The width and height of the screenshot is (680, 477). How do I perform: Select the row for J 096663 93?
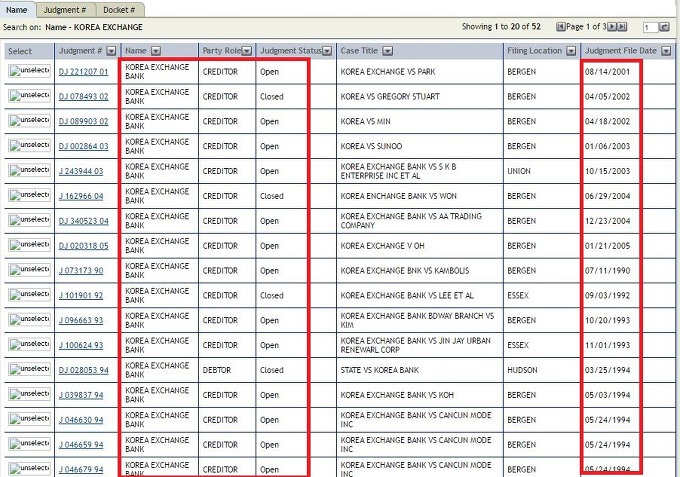pyautogui.click(x=29, y=319)
